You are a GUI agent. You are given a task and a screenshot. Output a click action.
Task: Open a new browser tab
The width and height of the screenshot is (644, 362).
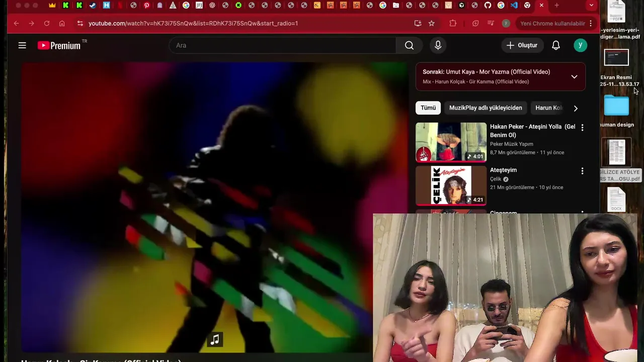556,6
